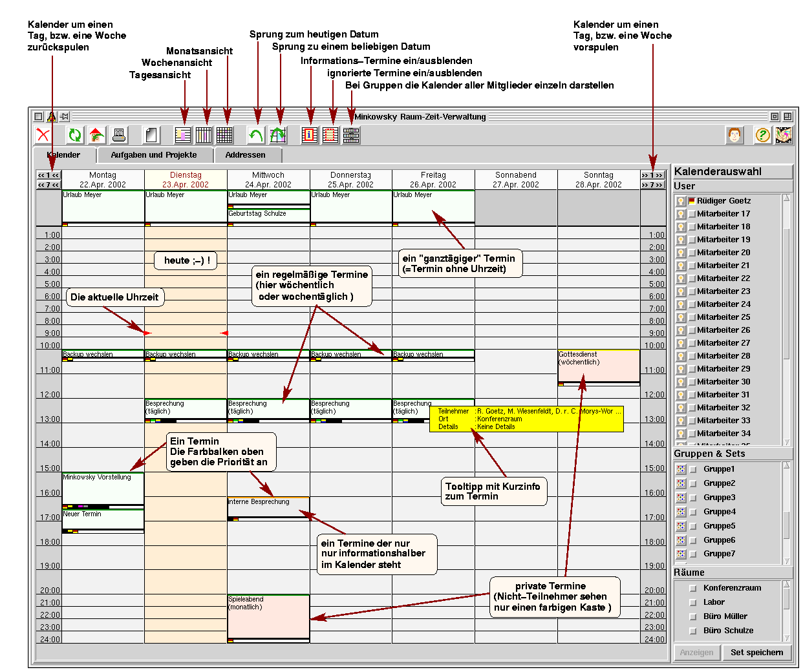Check the Konferenzraum room checkbox
803x672 pixels.
click(693, 588)
